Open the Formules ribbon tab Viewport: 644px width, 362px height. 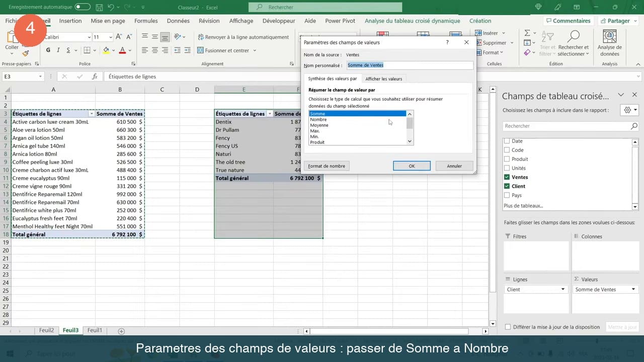(x=146, y=21)
